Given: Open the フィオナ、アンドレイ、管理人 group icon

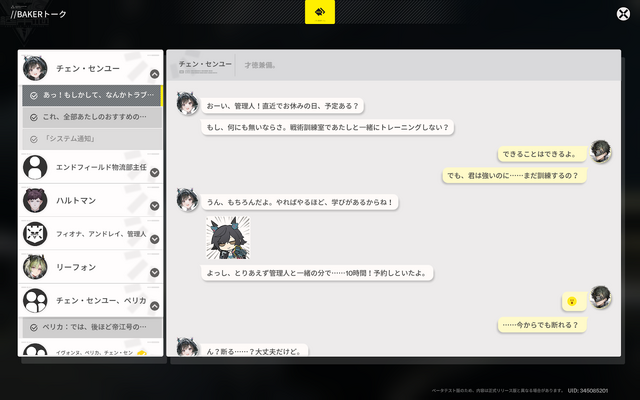Looking at the screenshot, I should coord(35,234).
